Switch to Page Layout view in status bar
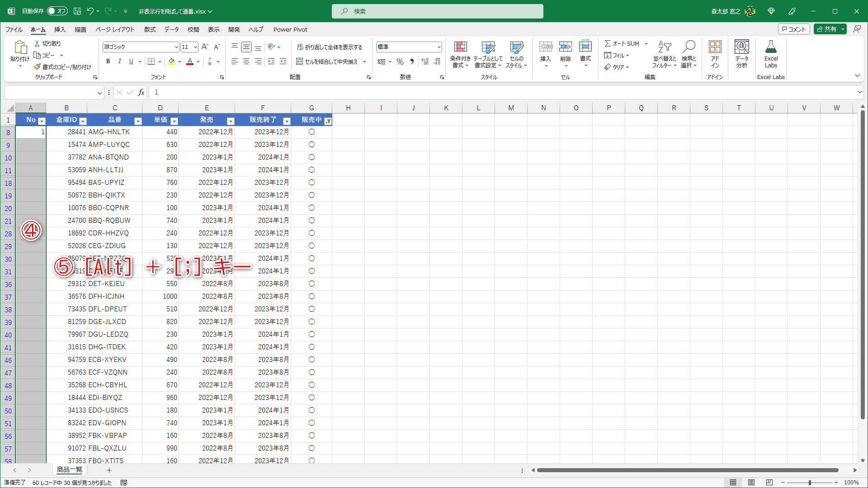 click(751, 483)
